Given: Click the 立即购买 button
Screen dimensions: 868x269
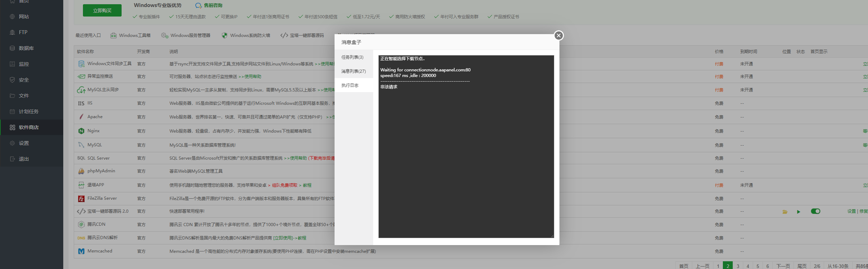Looking at the screenshot, I should click(102, 11).
